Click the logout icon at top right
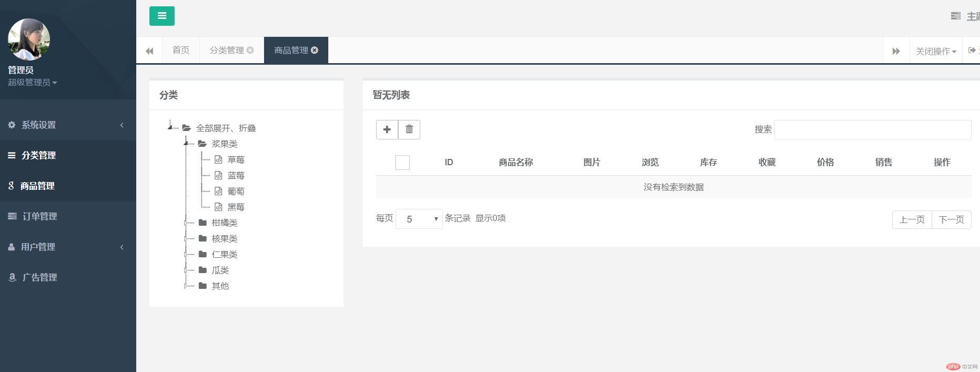980x372 pixels. (972, 51)
